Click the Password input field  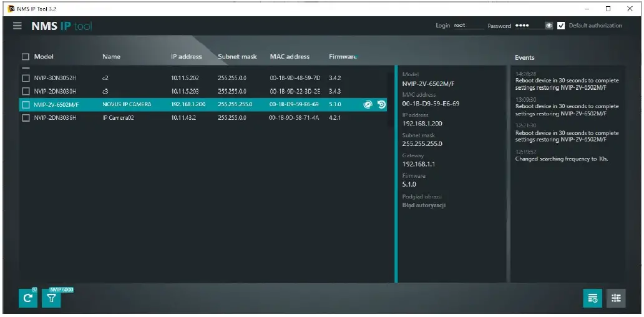pos(529,26)
